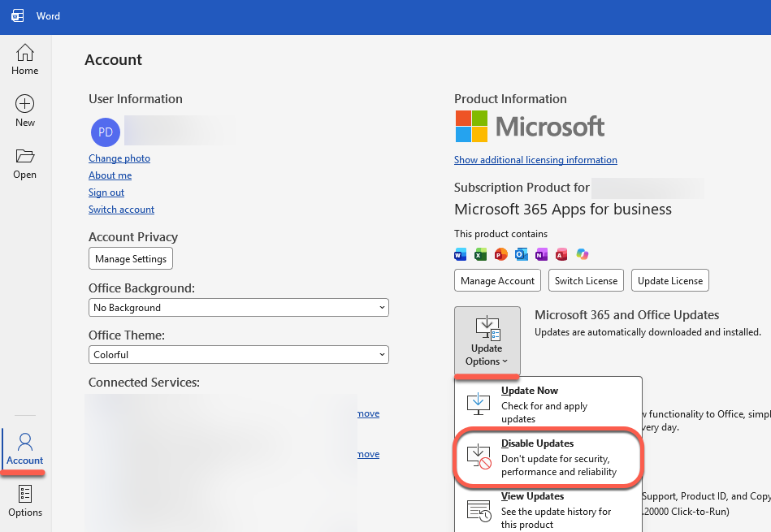Expand the Office Theme dropdown
771x532 pixels.
point(239,355)
